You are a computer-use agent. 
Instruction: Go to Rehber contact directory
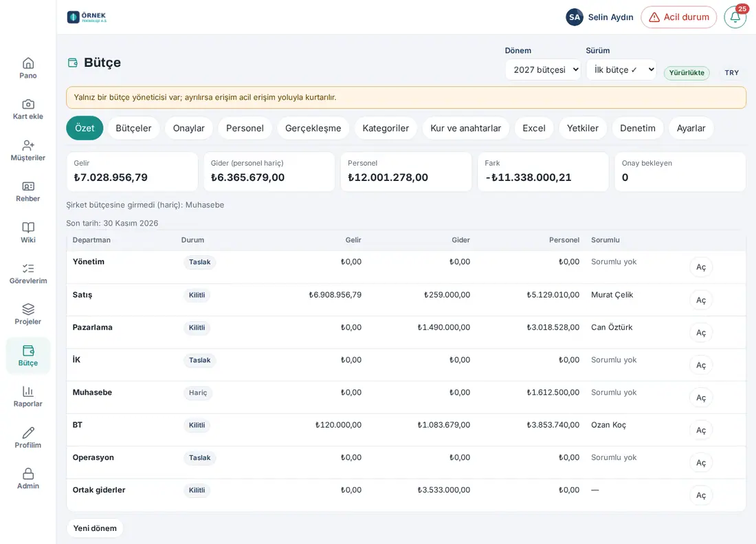[28, 191]
